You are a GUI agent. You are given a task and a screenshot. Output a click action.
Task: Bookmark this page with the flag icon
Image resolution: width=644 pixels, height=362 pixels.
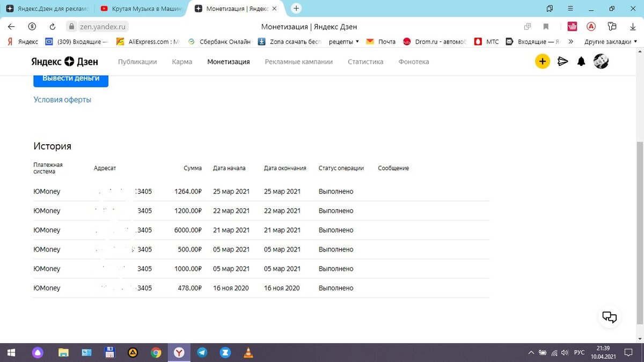[546, 26]
